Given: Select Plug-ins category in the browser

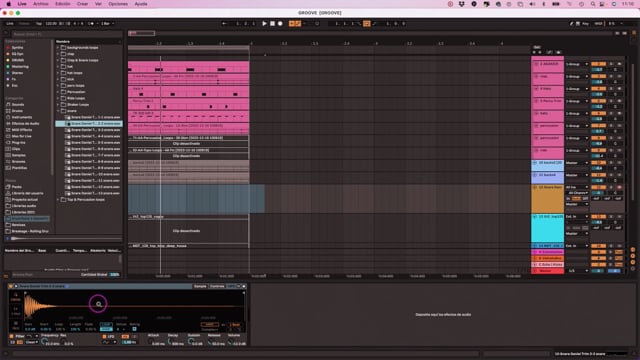Looking at the screenshot, I should coord(18,142).
